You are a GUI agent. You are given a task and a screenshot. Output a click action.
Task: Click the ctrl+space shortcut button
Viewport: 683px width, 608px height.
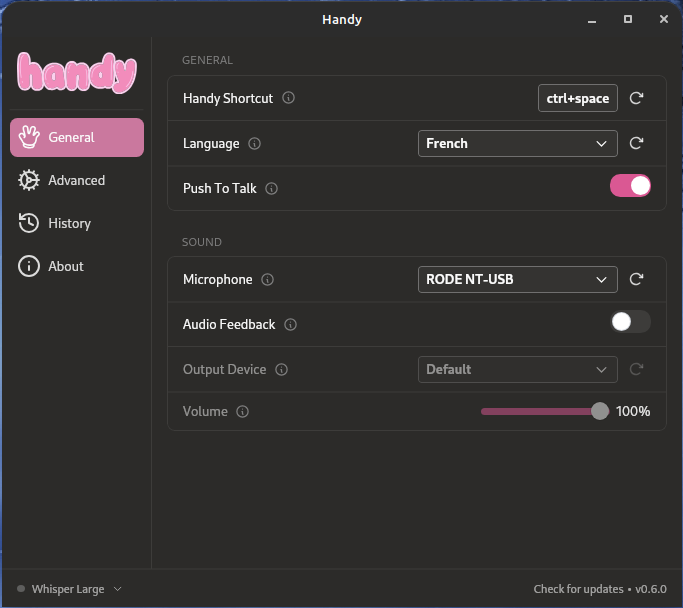[x=577, y=98]
